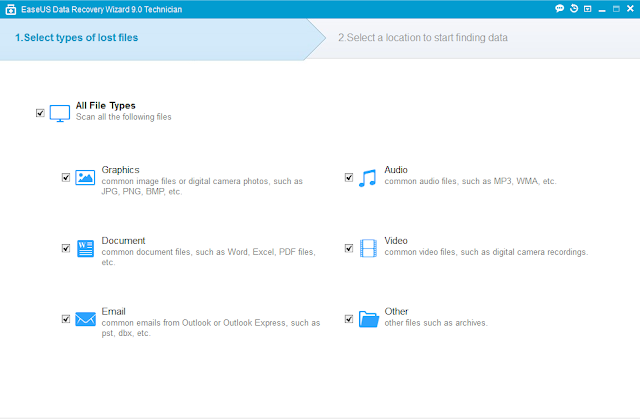
Task: Click the Email label
Action: click(x=113, y=311)
